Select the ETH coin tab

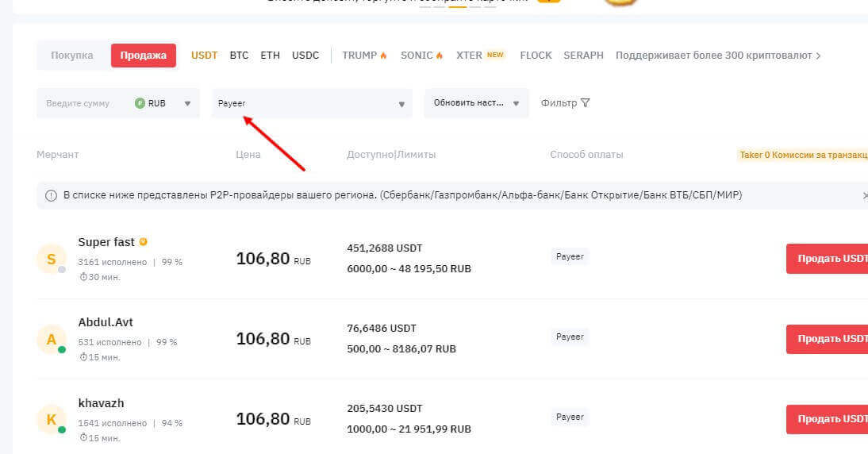click(270, 56)
